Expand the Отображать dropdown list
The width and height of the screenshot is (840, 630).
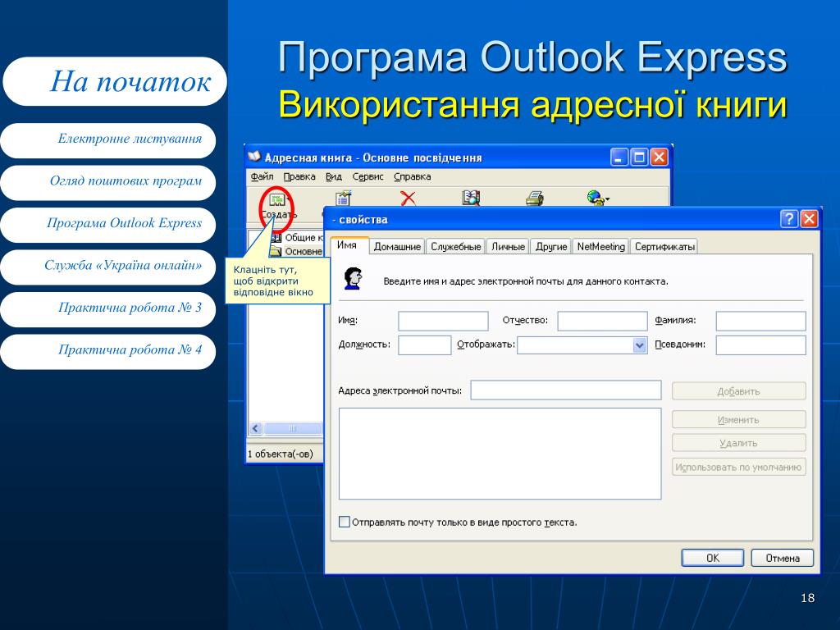[x=639, y=345]
